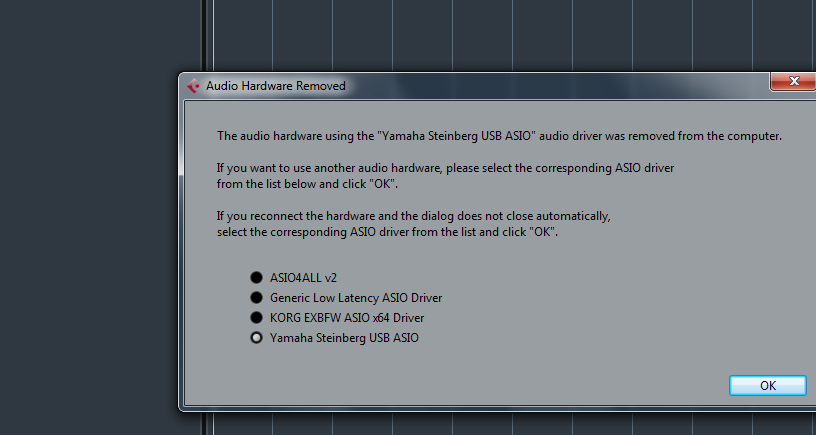Select the Yamaha Steinberg USB ASIO radio button
Viewport: 816px width, 435px height.
tap(256, 338)
